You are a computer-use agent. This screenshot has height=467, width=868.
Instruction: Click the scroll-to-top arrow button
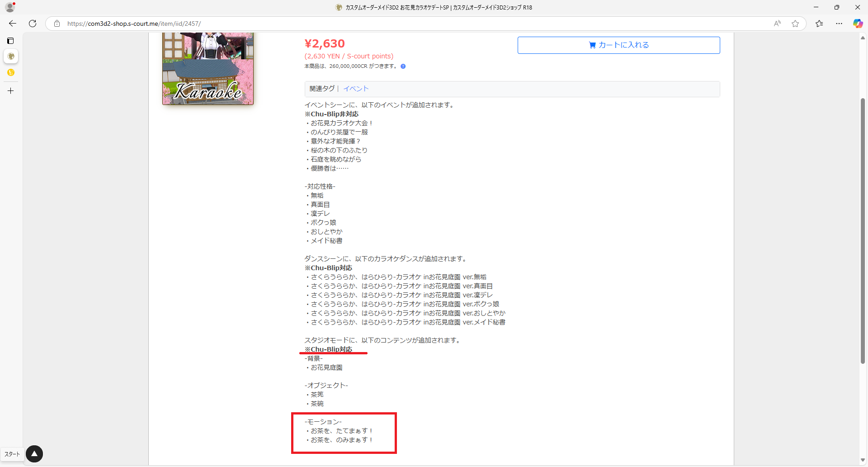point(34,454)
